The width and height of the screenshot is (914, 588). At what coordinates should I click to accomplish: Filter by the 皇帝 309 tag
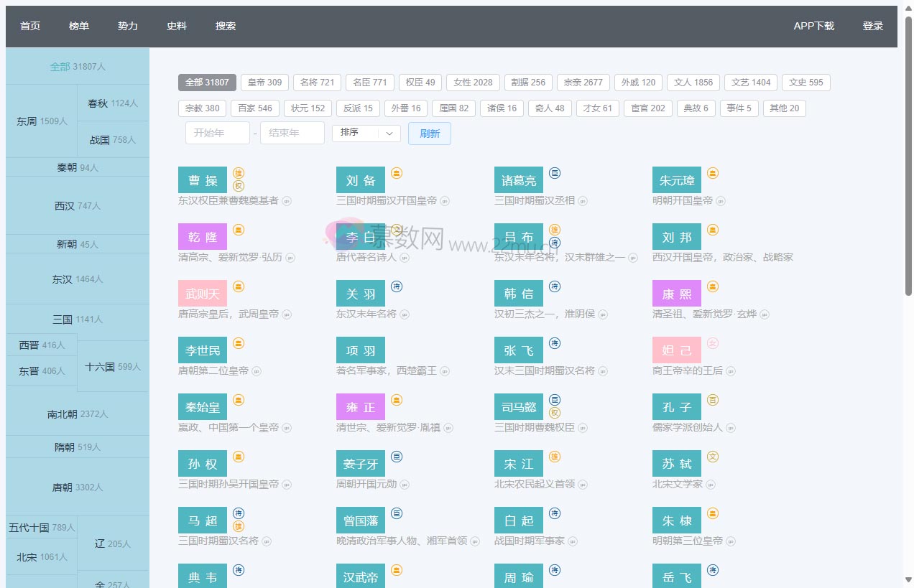click(x=264, y=83)
